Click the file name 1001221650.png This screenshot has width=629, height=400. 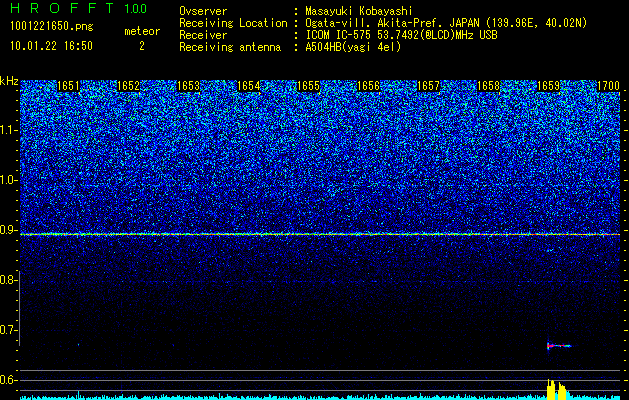coord(51,27)
